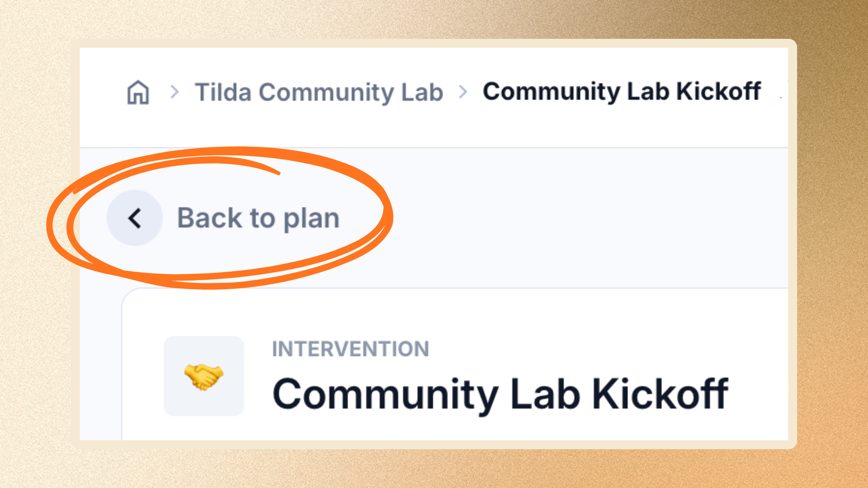Click the Community Lab Kickoff heading
Image resolution: width=868 pixels, height=488 pixels.
pos(500,394)
